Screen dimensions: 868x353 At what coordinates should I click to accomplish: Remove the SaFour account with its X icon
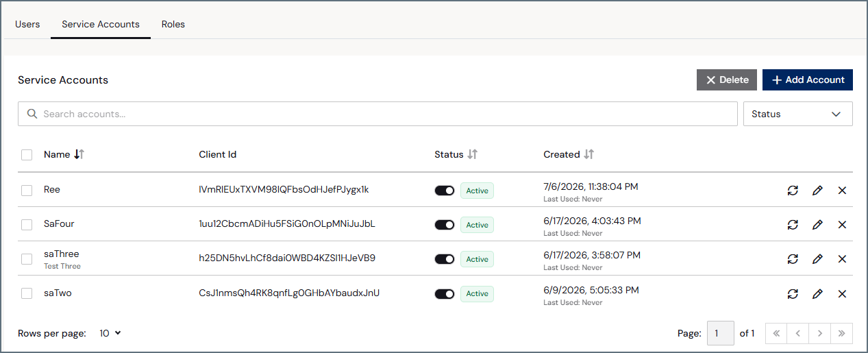pyautogui.click(x=843, y=225)
